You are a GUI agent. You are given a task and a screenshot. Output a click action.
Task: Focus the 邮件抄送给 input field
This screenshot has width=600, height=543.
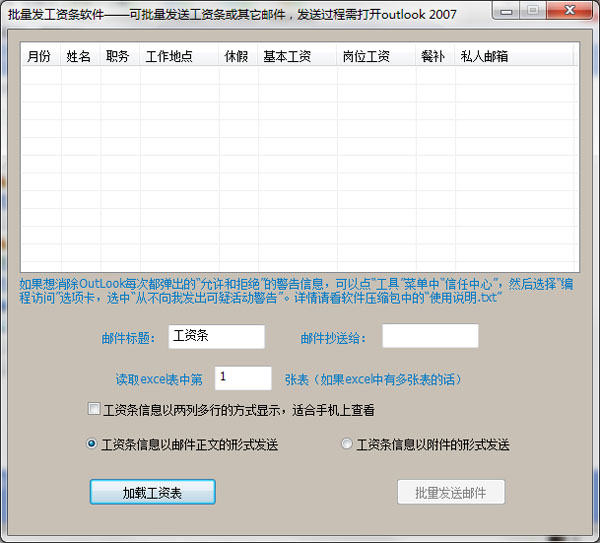[x=430, y=336]
